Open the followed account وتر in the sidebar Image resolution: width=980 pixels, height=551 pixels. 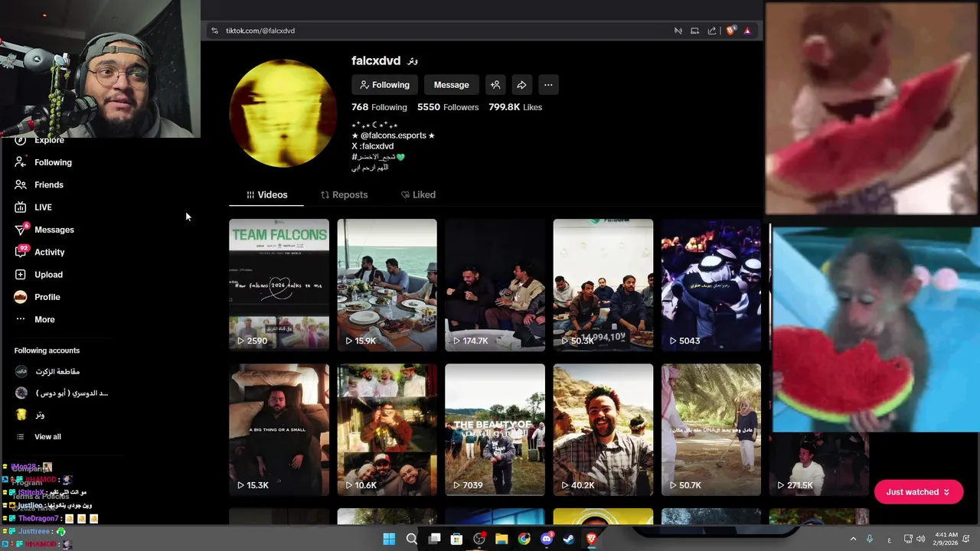(31, 415)
